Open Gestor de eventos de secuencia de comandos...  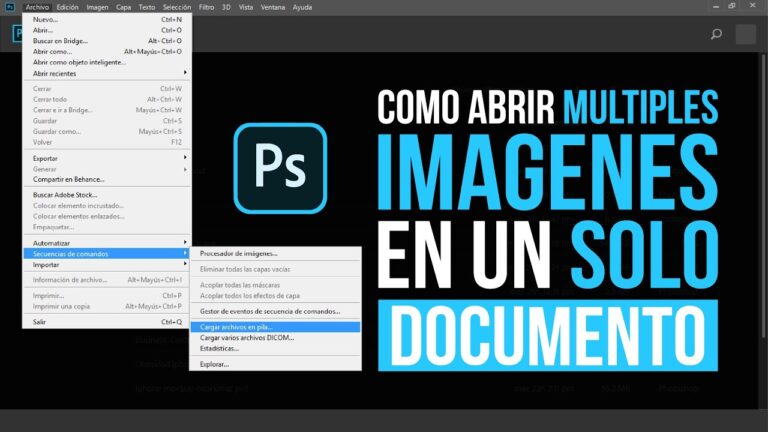275,312
